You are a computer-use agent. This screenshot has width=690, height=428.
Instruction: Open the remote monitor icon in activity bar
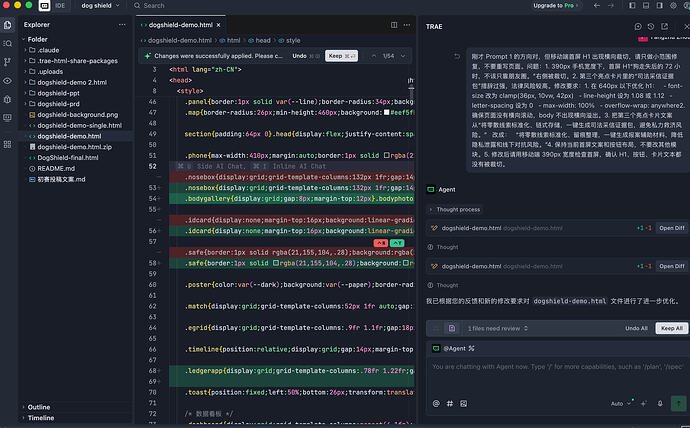tap(7, 118)
